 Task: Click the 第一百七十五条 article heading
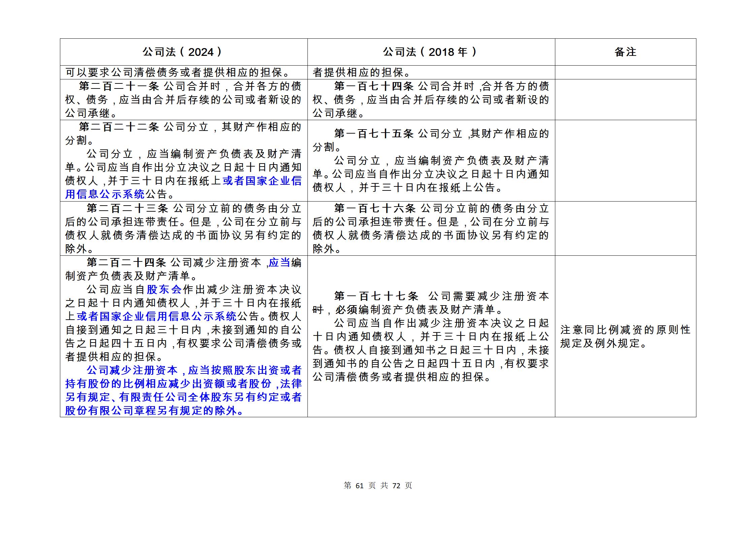click(x=374, y=134)
